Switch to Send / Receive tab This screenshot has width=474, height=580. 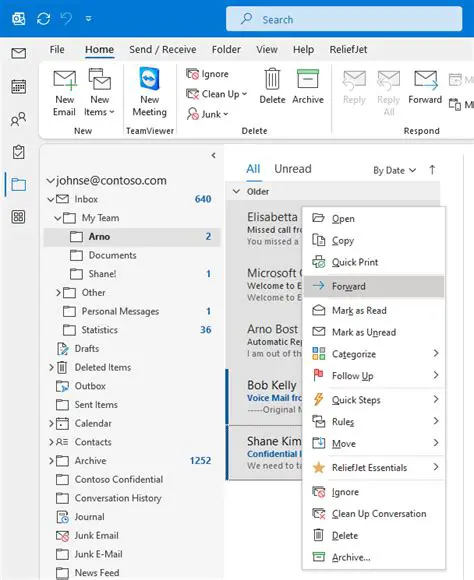[163, 50]
